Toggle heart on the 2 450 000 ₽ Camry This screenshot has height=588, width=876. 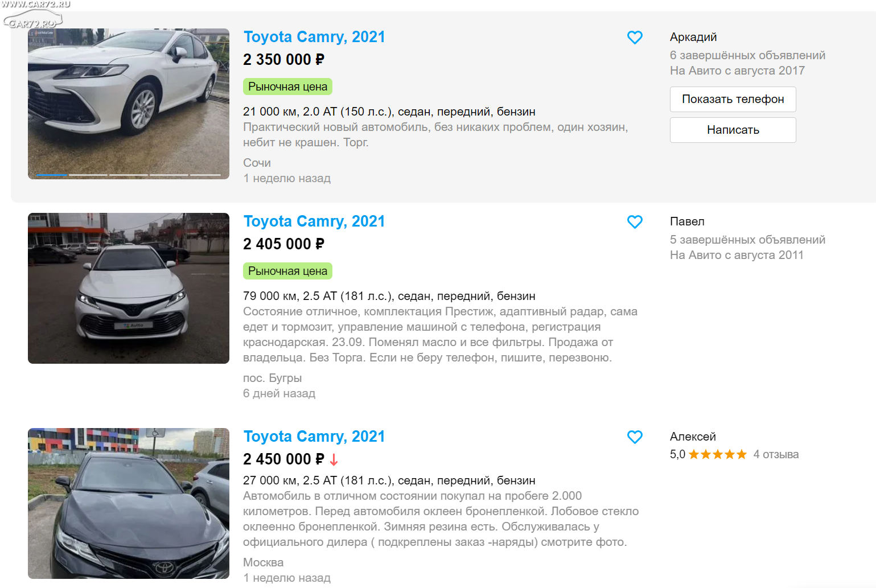tap(635, 437)
